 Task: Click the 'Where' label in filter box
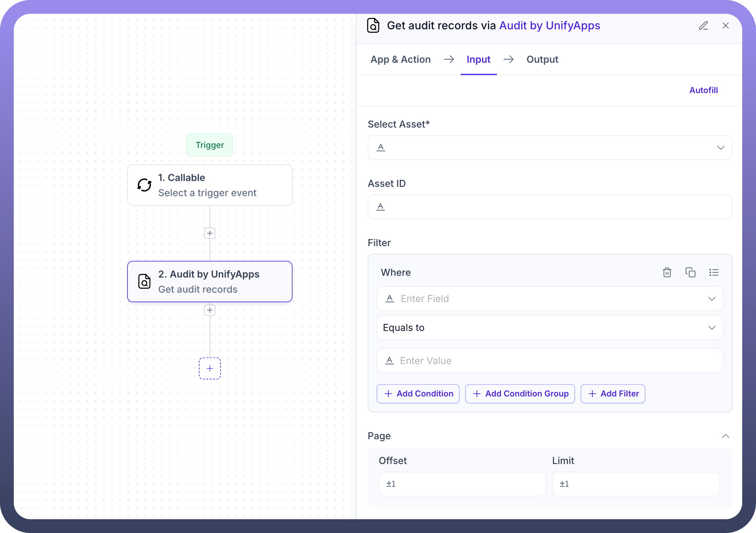(396, 272)
